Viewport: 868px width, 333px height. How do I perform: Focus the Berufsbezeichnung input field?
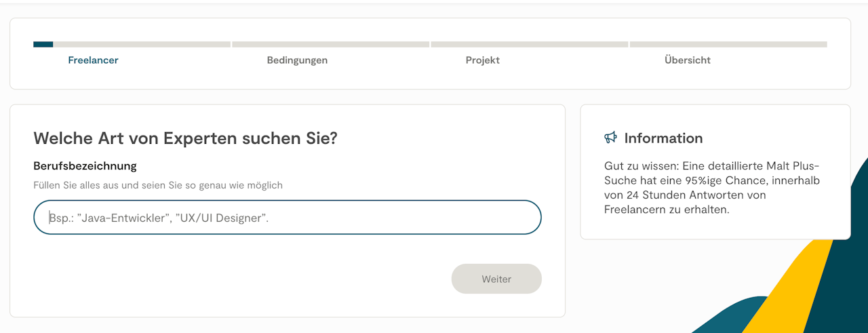(x=288, y=217)
